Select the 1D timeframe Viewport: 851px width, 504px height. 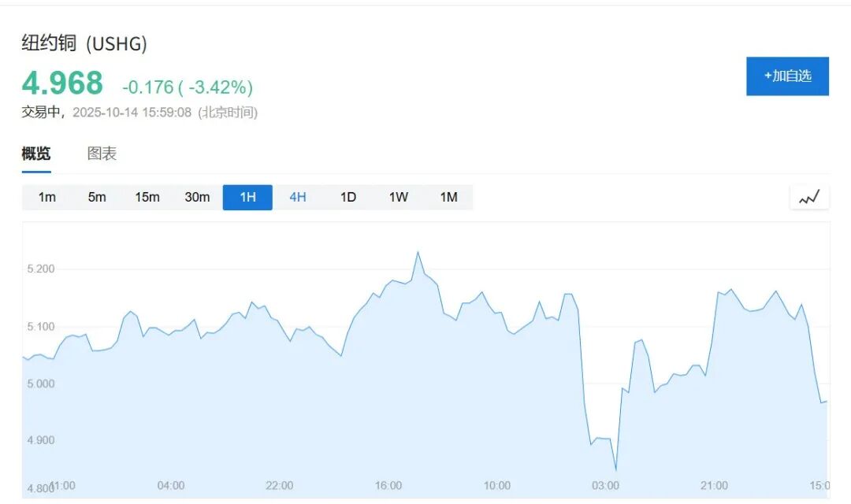348,198
